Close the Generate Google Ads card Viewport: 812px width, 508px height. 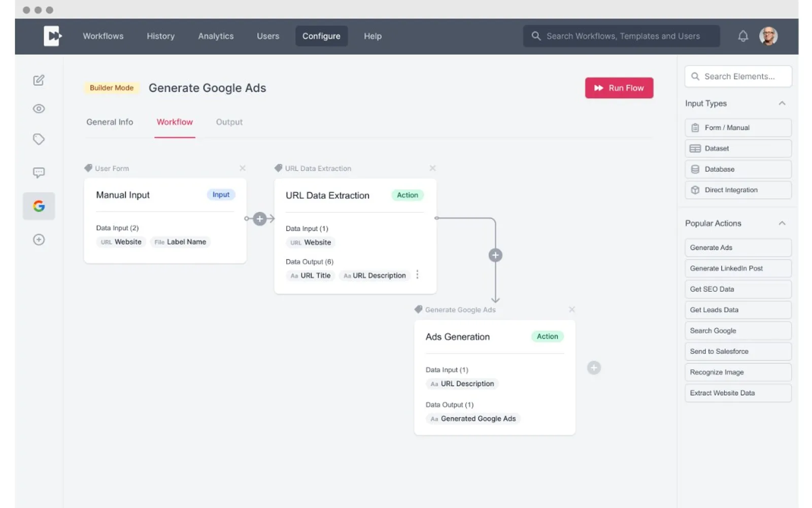pos(572,309)
